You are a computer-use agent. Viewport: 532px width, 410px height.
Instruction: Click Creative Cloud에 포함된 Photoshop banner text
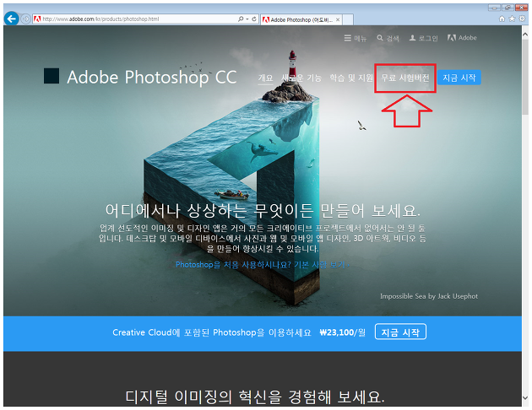(212, 332)
